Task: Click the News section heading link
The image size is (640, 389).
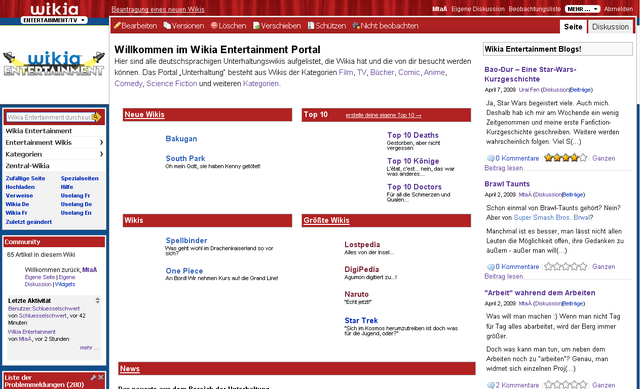Action: tap(130, 369)
